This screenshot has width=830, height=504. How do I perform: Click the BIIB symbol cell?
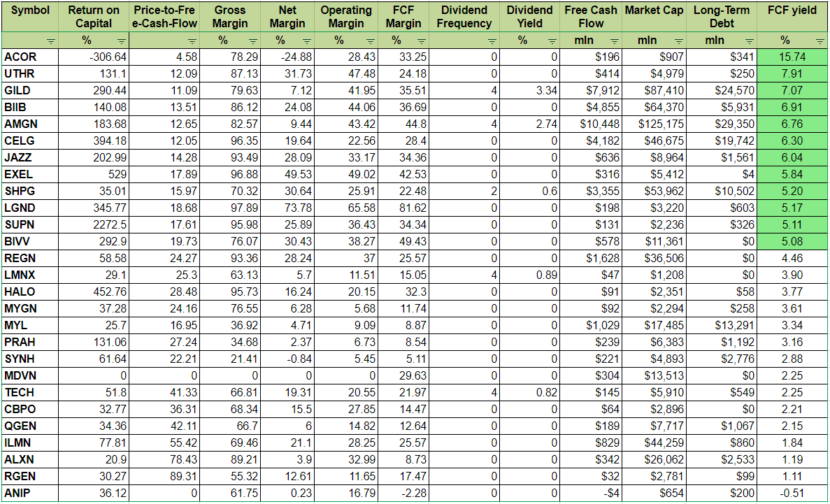(x=29, y=108)
